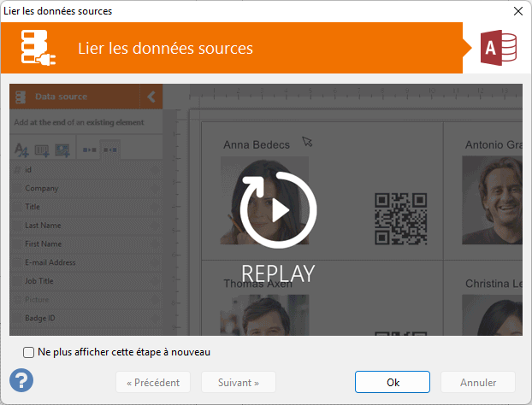Screen dimensions: 532x405
Task: Click the Suivant » button
Action: click(238, 382)
